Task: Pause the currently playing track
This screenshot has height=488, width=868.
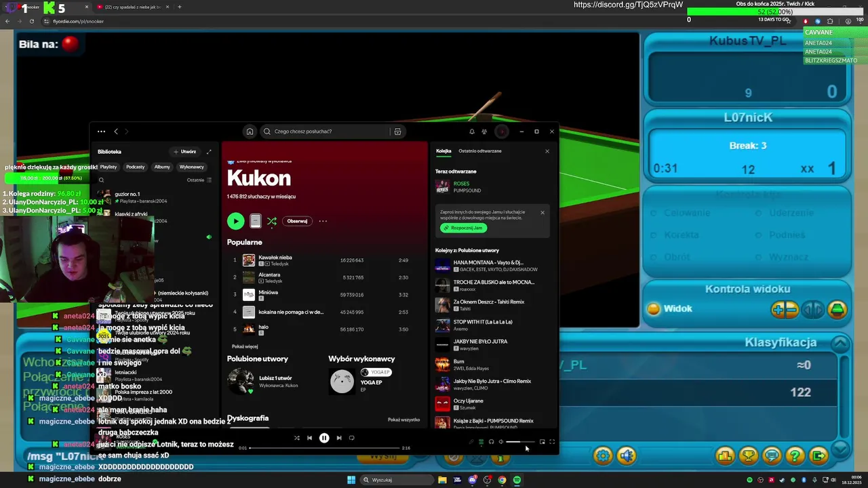Action: pyautogui.click(x=324, y=438)
